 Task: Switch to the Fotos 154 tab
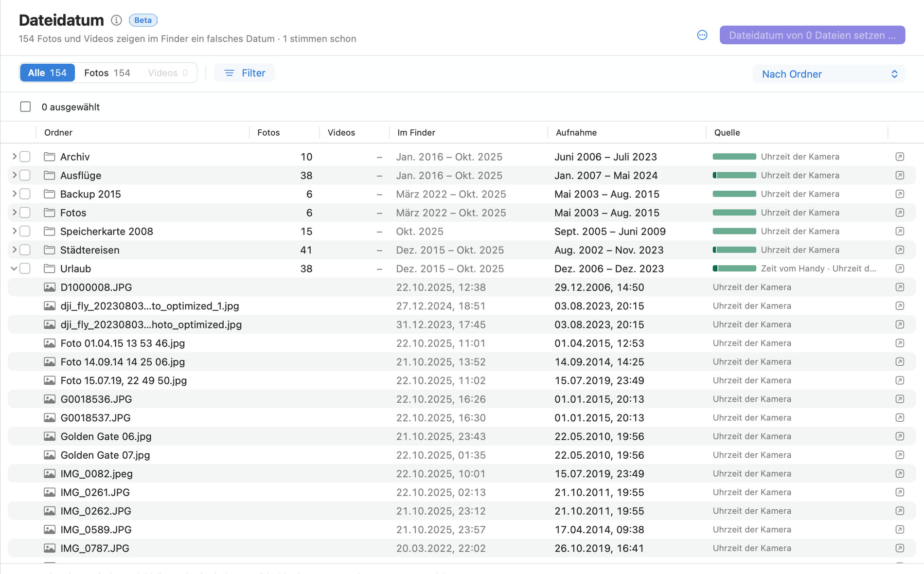pos(107,72)
